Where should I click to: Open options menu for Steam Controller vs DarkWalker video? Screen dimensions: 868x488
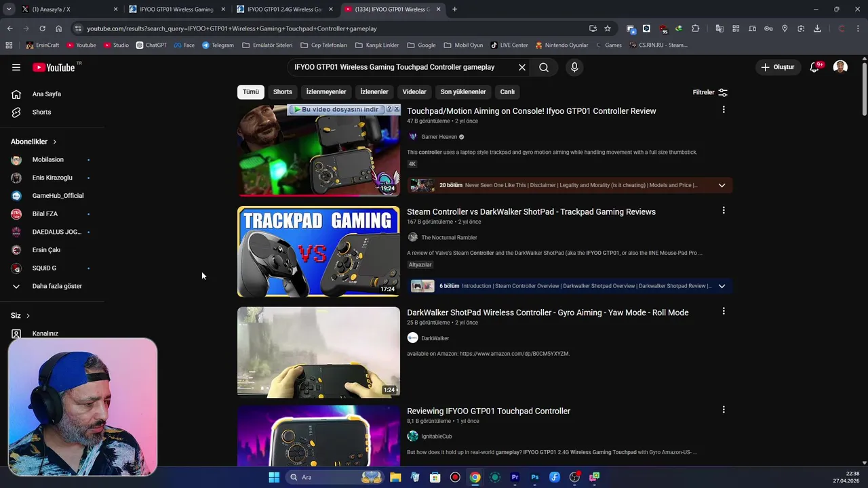724,211
